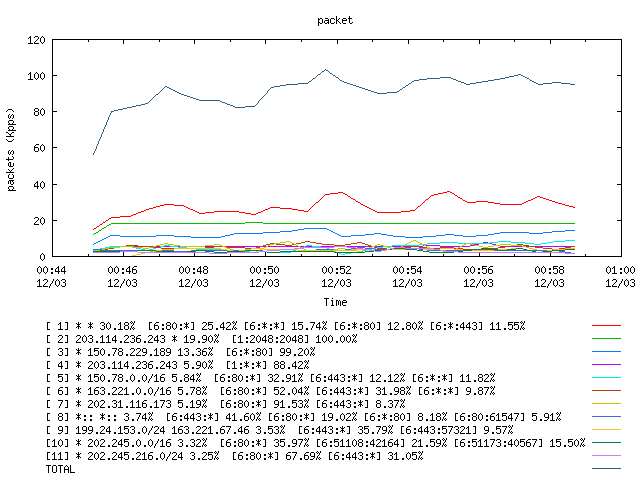Click the dark green line swatch for entry 10
Viewport: 640px width, 480px height.
coord(606,442)
